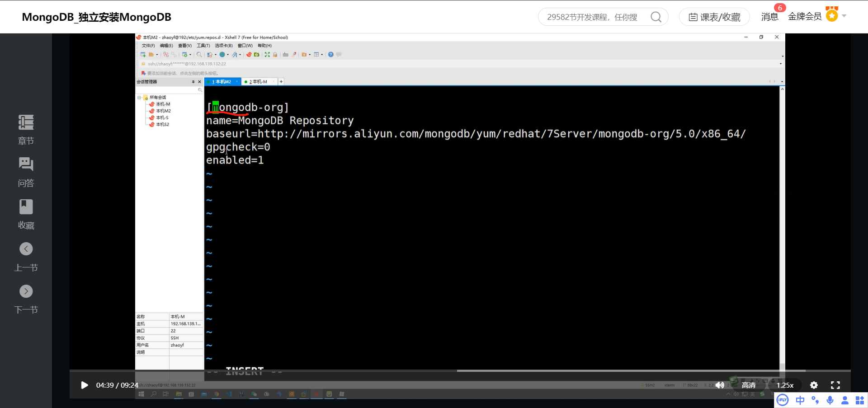Open the 编辑(E) menu
This screenshot has height=408, width=868.
click(166, 46)
